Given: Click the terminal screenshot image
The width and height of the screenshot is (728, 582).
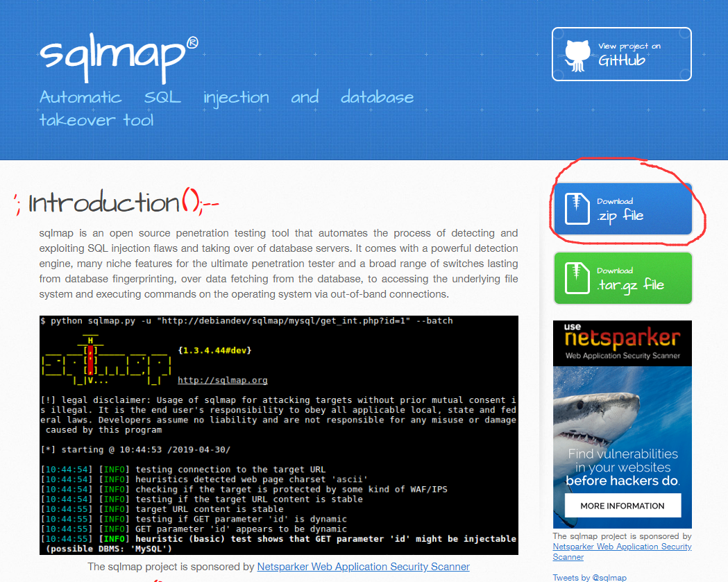Looking at the screenshot, I should click(278, 436).
